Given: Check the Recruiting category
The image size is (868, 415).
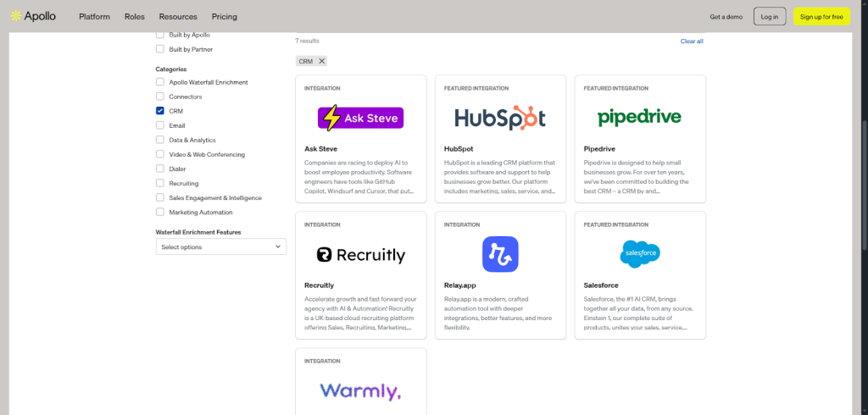Looking at the screenshot, I should [x=160, y=183].
